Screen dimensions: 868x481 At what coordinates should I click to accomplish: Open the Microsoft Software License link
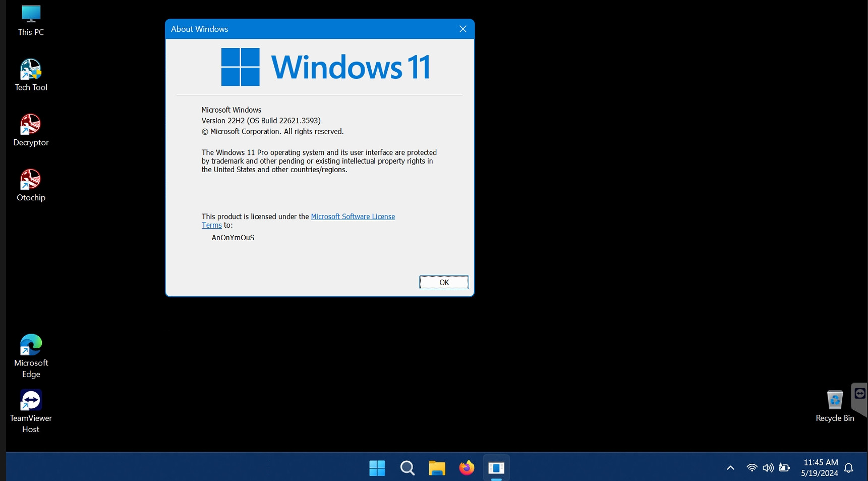coord(353,217)
